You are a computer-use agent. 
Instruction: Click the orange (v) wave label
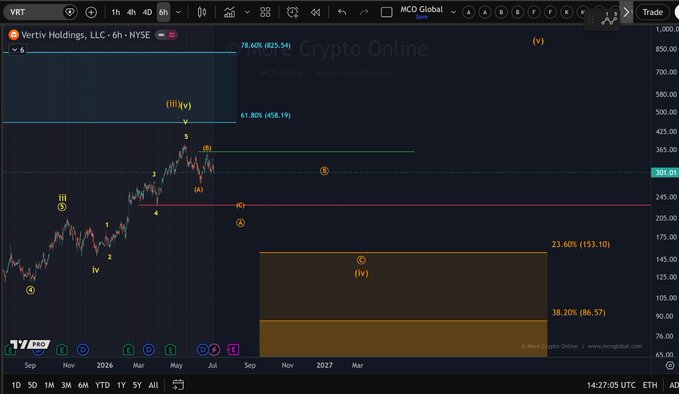(538, 41)
